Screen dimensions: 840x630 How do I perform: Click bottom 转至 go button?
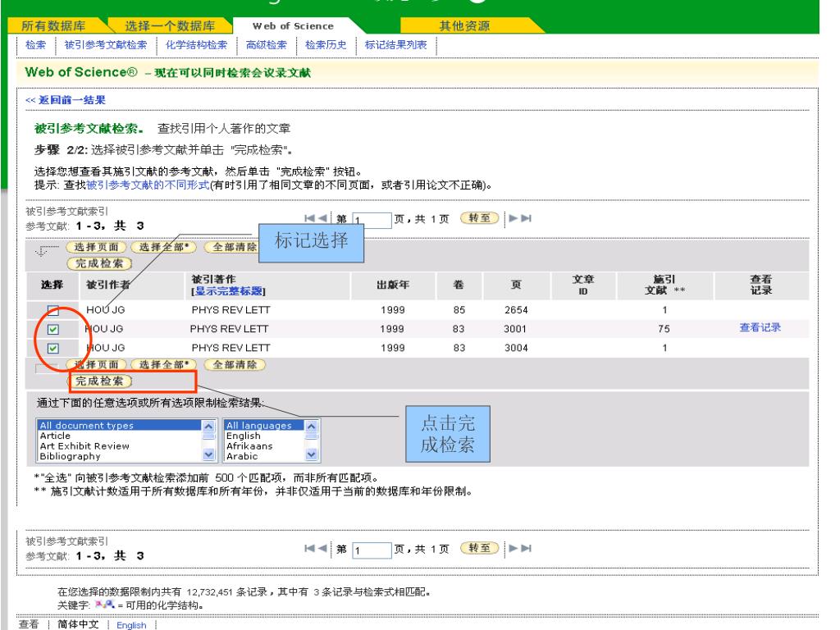(x=479, y=548)
